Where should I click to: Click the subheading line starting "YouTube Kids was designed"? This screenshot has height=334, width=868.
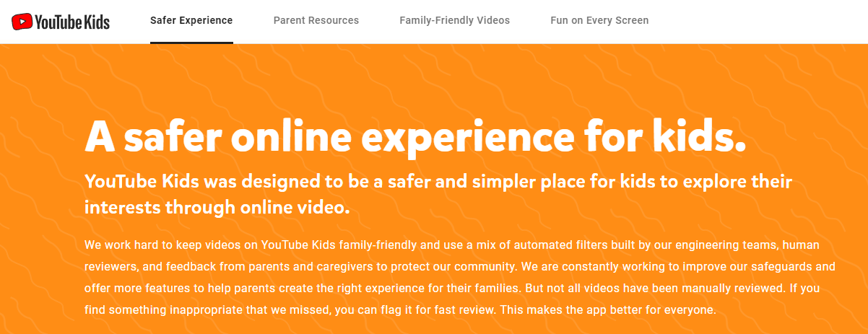438,182
